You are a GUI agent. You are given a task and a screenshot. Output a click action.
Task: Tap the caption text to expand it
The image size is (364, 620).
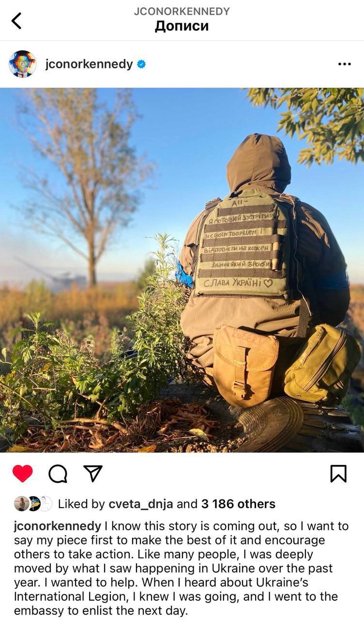coord(182,568)
